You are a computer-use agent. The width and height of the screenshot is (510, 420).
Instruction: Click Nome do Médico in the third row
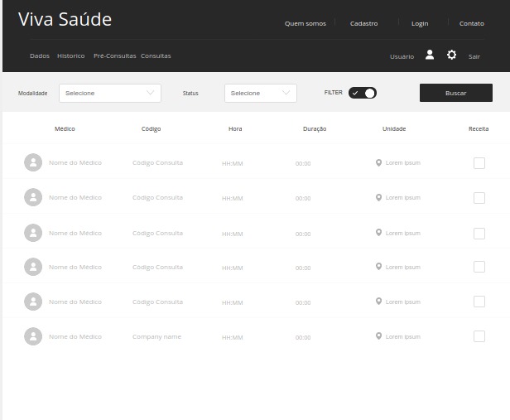[x=75, y=234]
